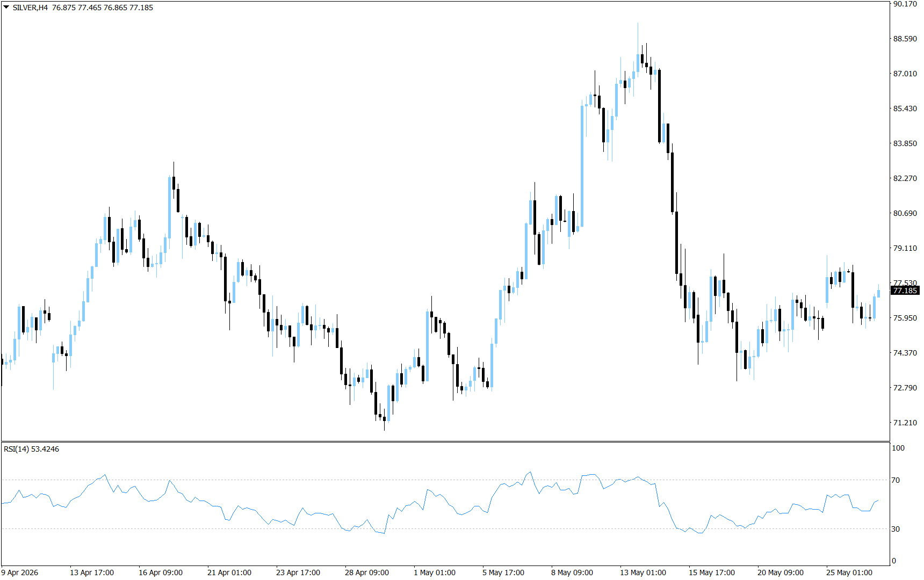The width and height of the screenshot is (924, 580).
Task: Click the 13 May 01:00 time label
Action: pos(643,572)
